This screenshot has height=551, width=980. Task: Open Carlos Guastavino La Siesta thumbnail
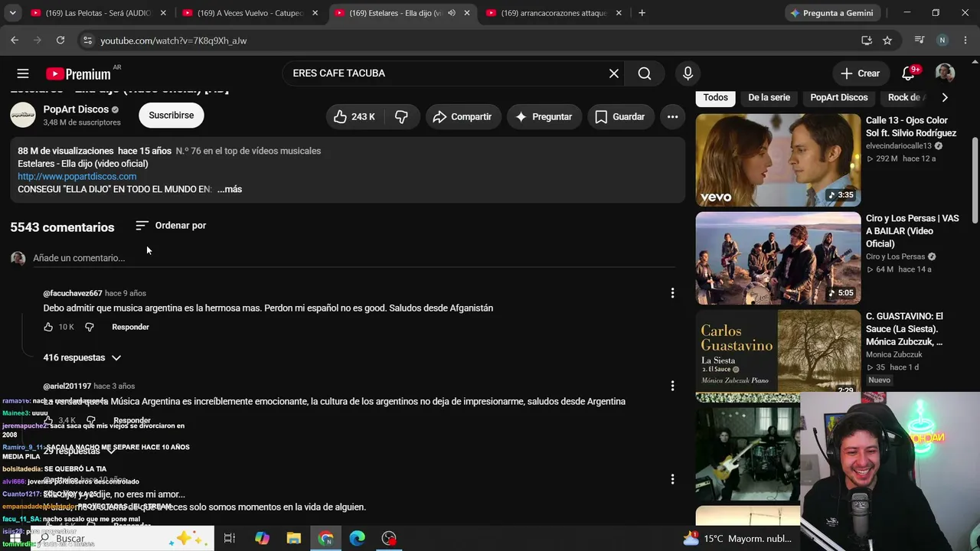(778, 351)
